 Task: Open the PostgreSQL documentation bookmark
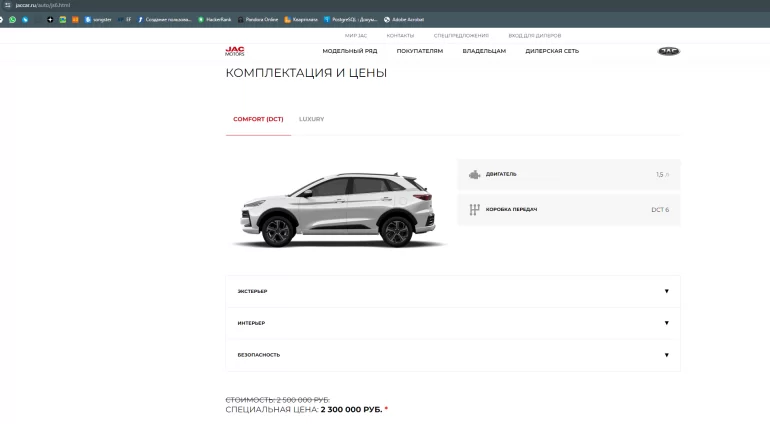coord(351,19)
